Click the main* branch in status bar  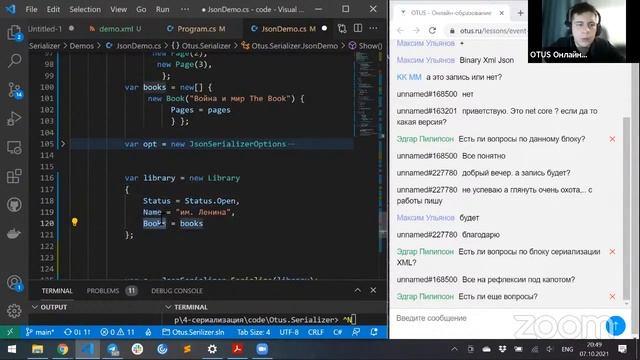40,332
